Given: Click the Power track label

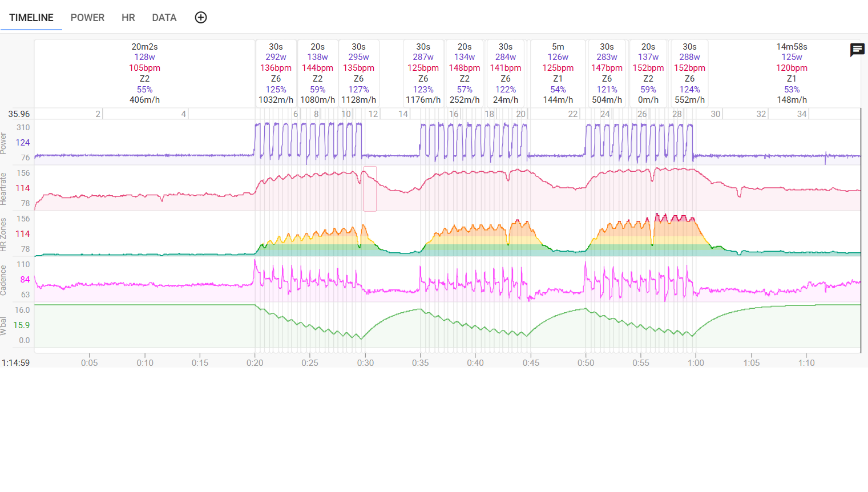Looking at the screenshot, I should (x=3, y=143).
